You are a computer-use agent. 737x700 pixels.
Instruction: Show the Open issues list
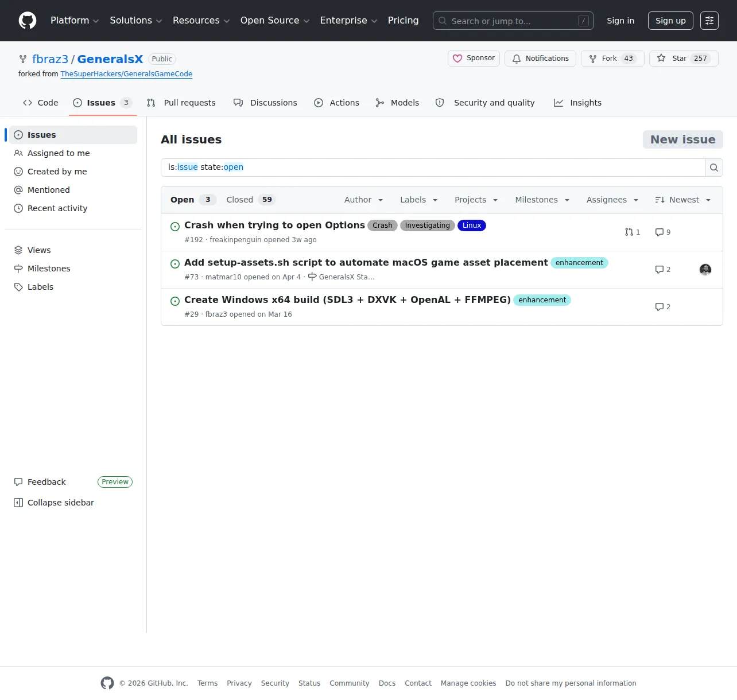[x=193, y=200]
